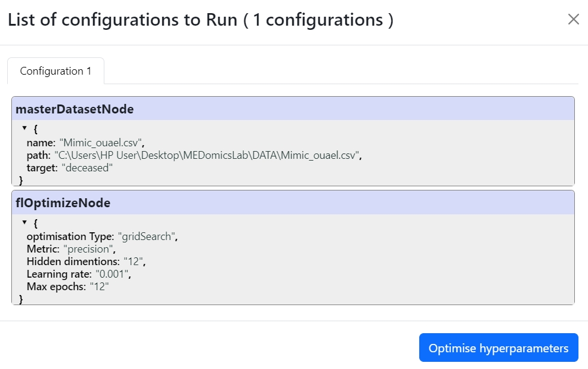This screenshot has width=588, height=369.
Task: Collapse the masterDatasetNode JSON tree arrow
Action: point(24,128)
